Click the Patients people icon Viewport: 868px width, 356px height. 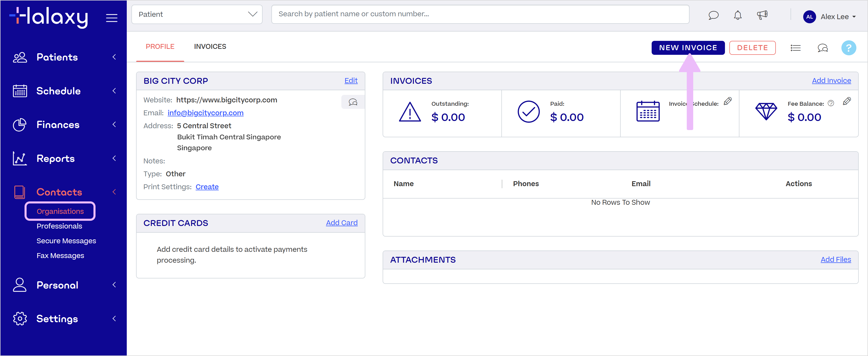click(x=20, y=57)
